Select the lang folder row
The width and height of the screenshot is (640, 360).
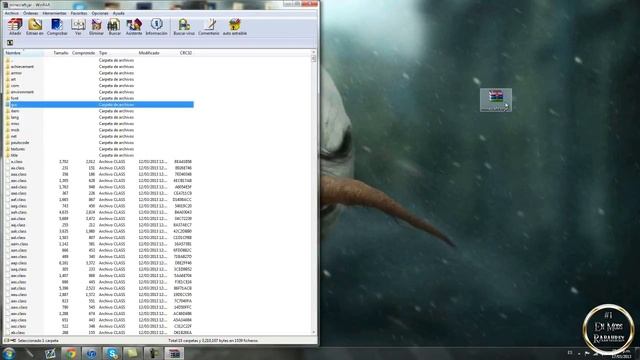click(99, 117)
